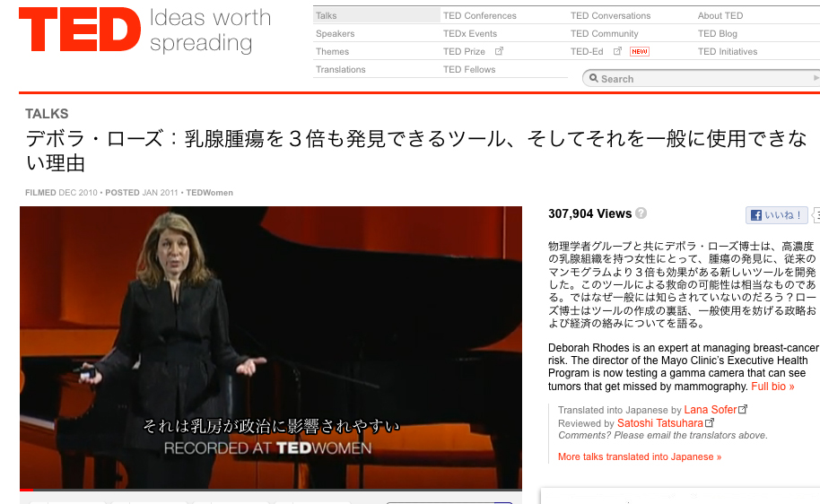Screen dimensions: 820x504
Task: Click the TED logo
Action: point(80,31)
